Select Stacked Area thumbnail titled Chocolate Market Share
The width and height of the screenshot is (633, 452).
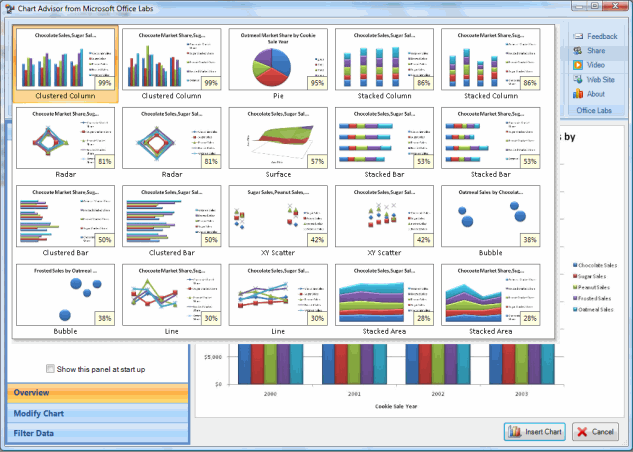[490, 295]
